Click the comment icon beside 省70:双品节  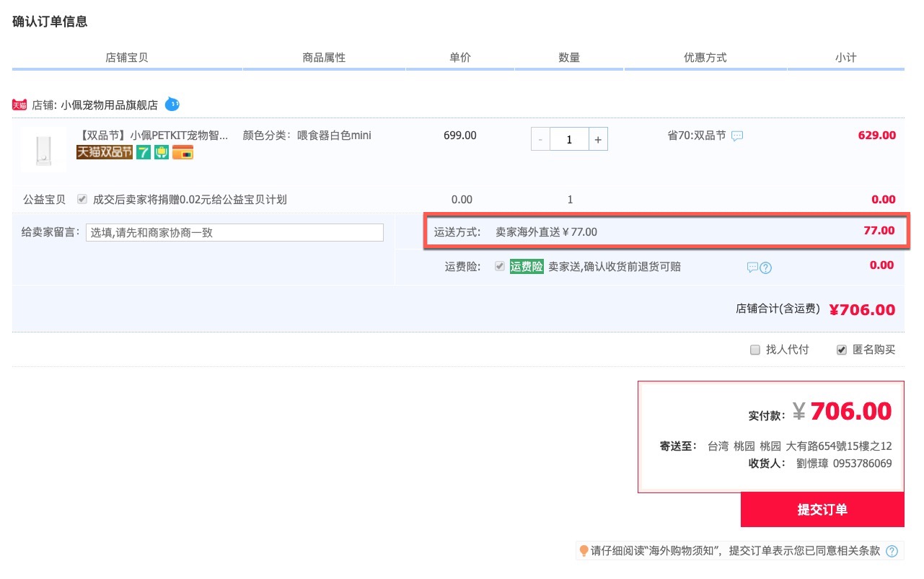[737, 136]
